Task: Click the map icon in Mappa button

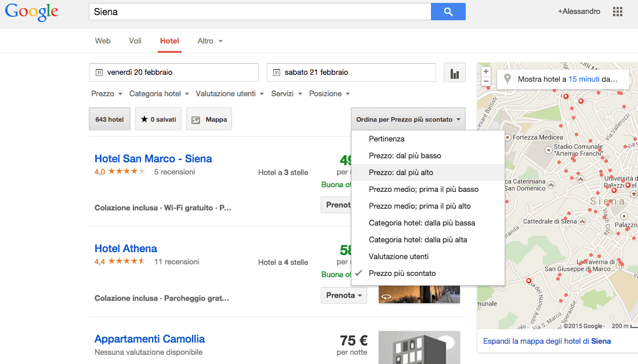Action: (x=196, y=119)
